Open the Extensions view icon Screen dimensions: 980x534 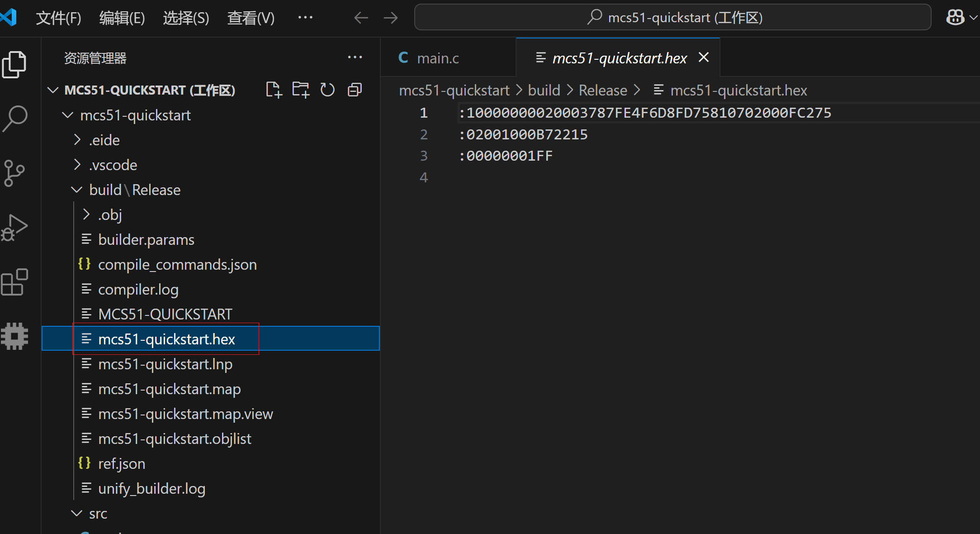click(14, 282)
